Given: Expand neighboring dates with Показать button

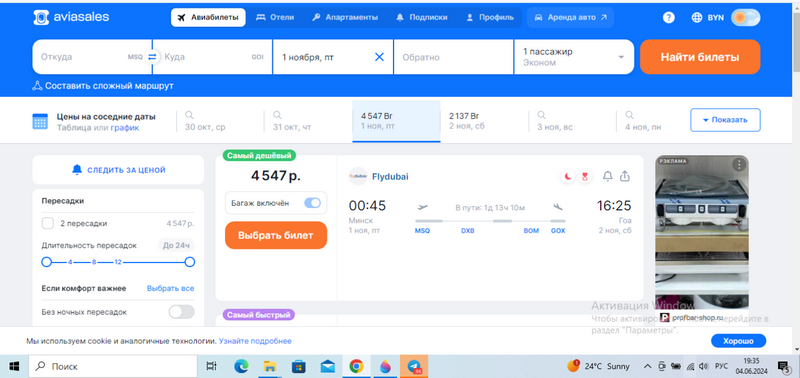Looking at the screenshot, I should [725, 120].
